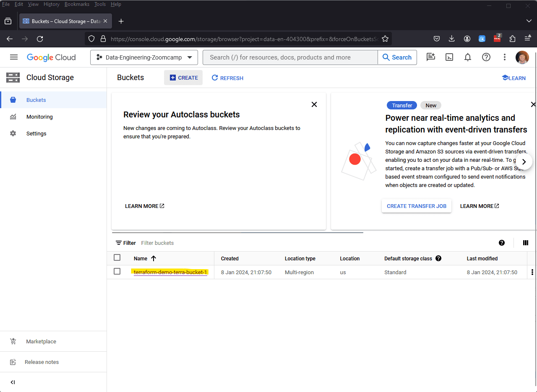Click the Created column header
Image resolution: width=537 pixels, height=392 pixels.
230,259
